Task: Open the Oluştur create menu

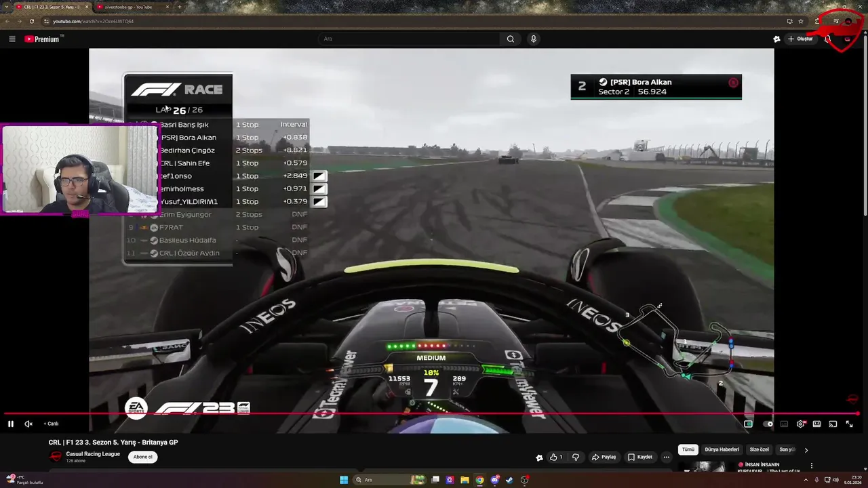Action: pyautogui.click(x=800, y=39)
